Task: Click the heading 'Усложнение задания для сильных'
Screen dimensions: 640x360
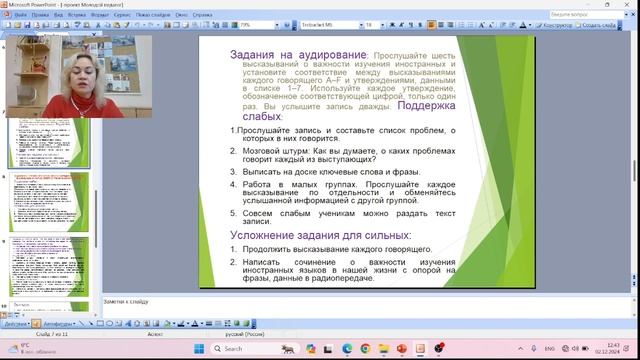Action: point(320,235)
